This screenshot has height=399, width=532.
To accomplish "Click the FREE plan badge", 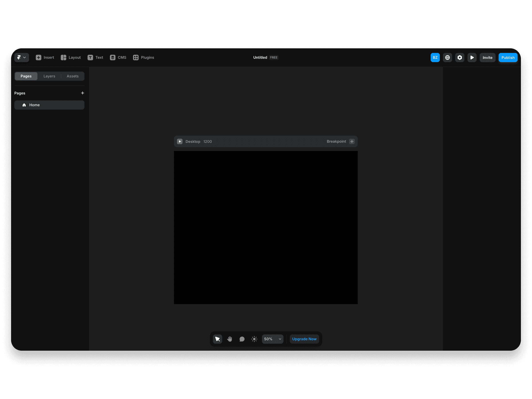I will point(274,57).
